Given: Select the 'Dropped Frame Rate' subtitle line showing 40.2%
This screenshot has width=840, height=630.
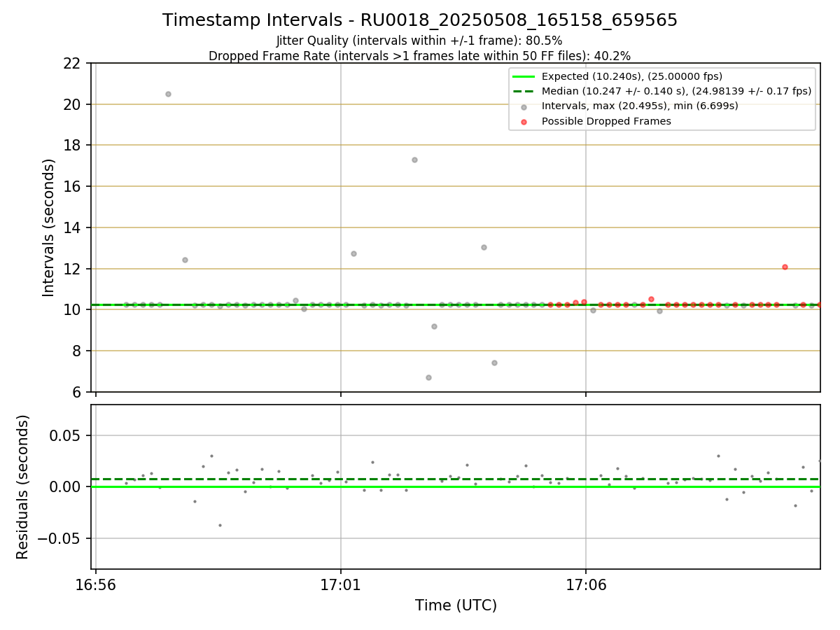Looking at the screenshot, I should tap(420, 56).
